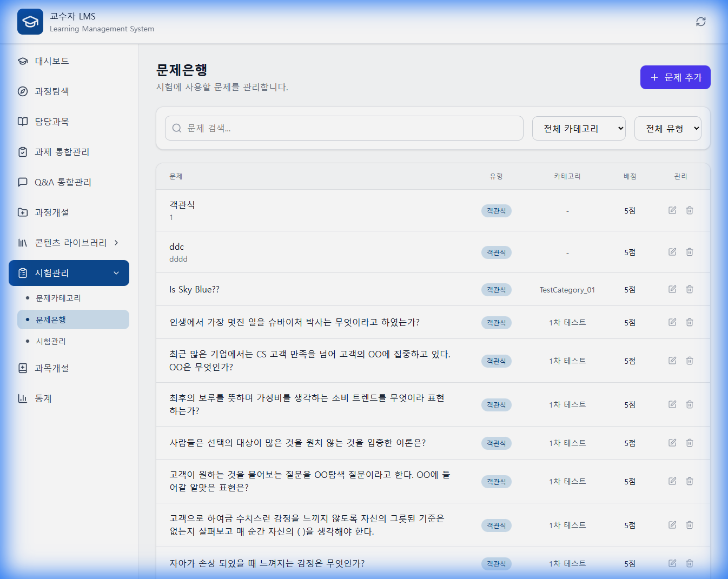Click the graduation cap logo next to 교수자 LMS
Viewport: 728px width, 579px height.
click(x=30, y=21)
